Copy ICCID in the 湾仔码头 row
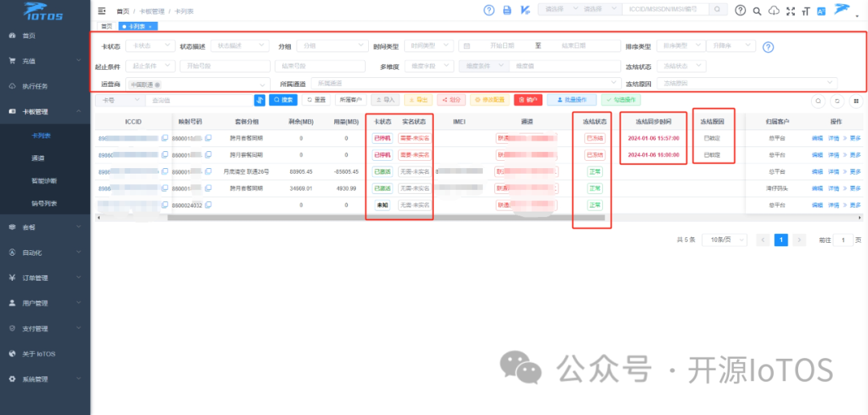The image size is (868, 415). pos(165,188)
